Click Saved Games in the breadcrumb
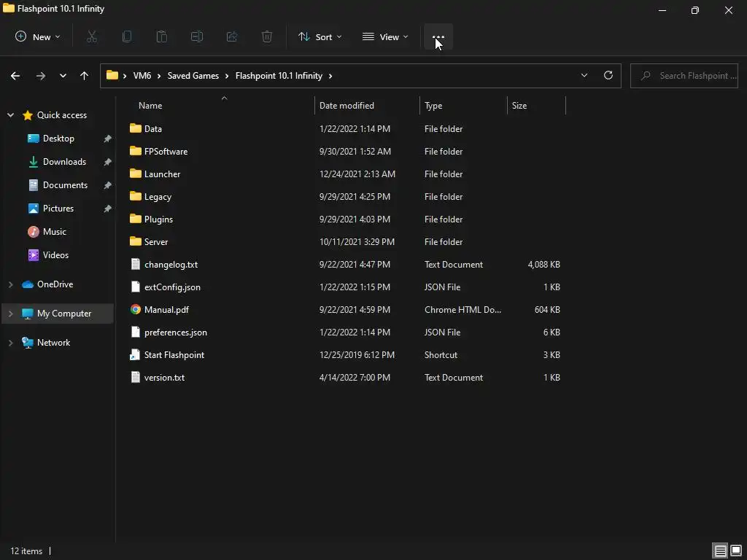 coord(193,76)
